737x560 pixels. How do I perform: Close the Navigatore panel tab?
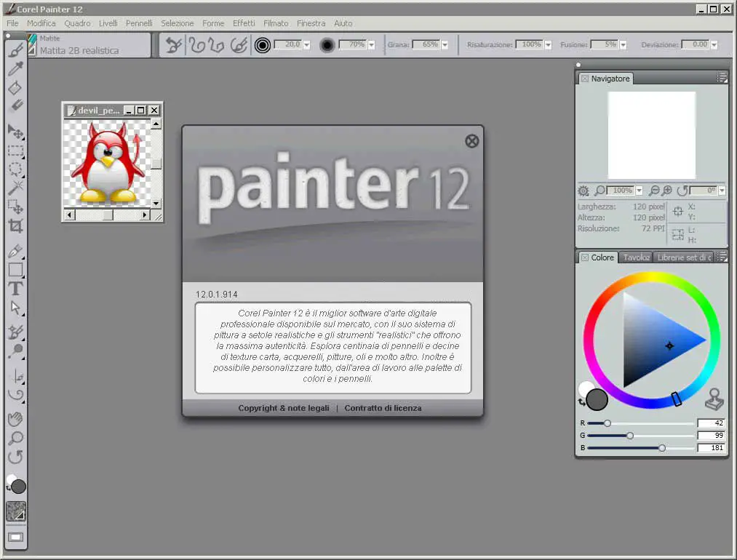(x=585, y=79)
